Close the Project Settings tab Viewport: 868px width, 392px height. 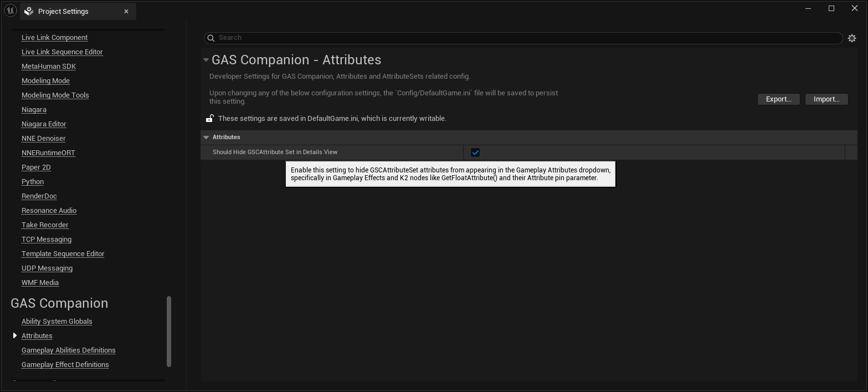pos(126,11)
